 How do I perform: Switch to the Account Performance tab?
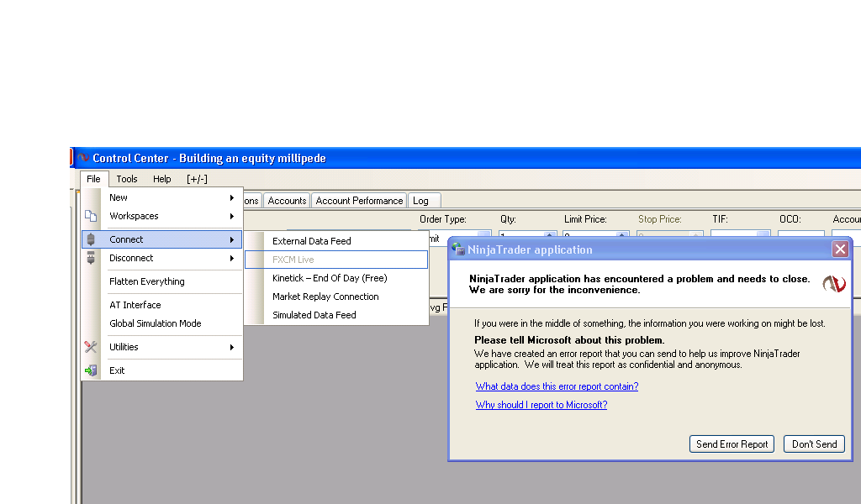pyautogui.click(x=359, y=201)
